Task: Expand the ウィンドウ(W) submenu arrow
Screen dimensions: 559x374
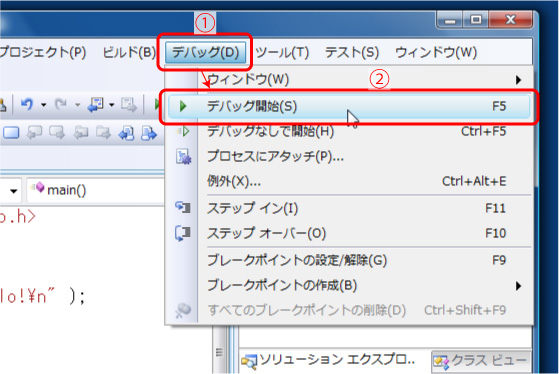Action: pos(518,80)
